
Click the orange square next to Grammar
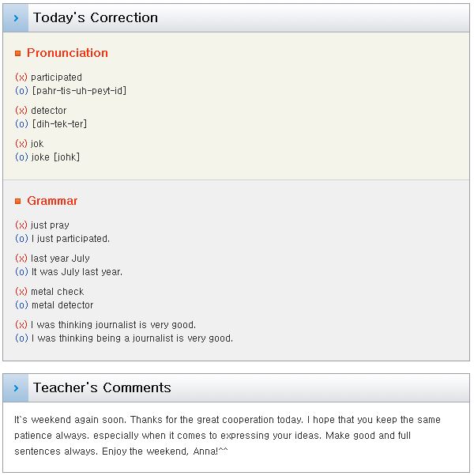coord(18,201)
